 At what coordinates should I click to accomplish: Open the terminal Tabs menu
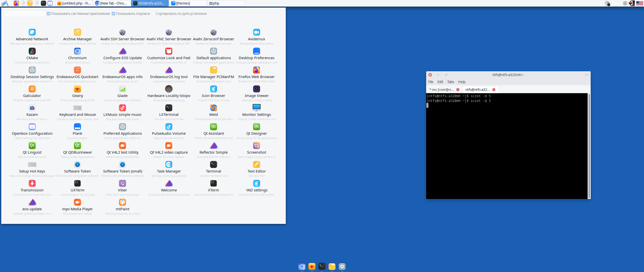coord(451,82)
